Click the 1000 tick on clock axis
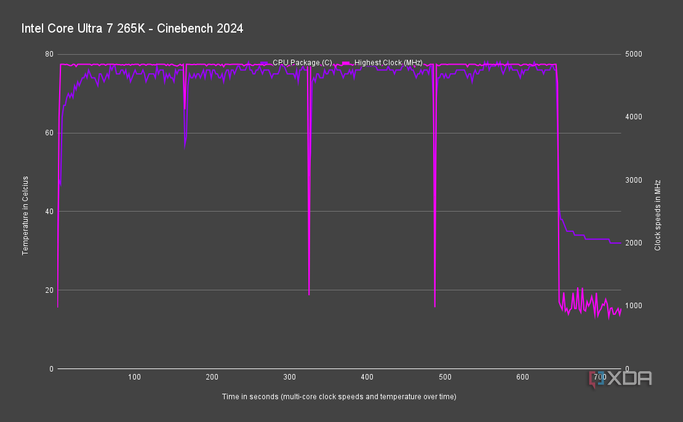Viewport: 683px width, 422px height. (633, 306)
